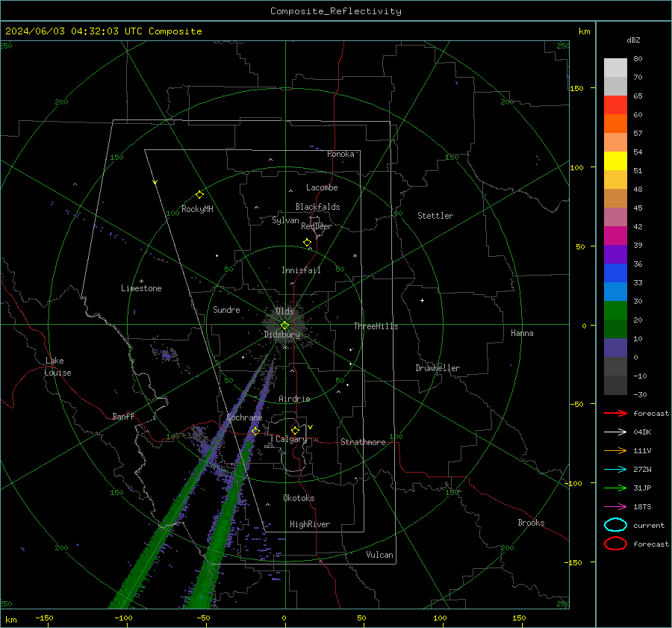Click the yellow radar-site diamond at Olds-Didsbury
Viewport: 672px width, 628px height.
(284, 326)
